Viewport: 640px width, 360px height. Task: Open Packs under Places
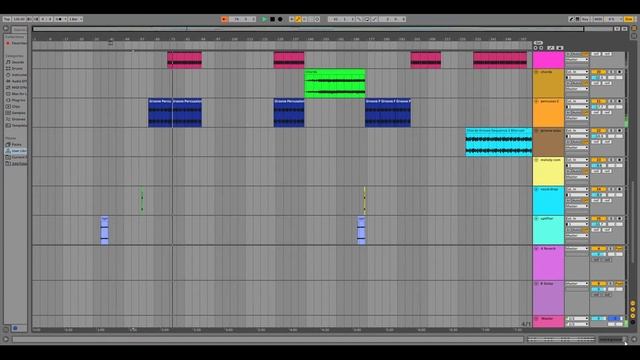coord(15,144)
